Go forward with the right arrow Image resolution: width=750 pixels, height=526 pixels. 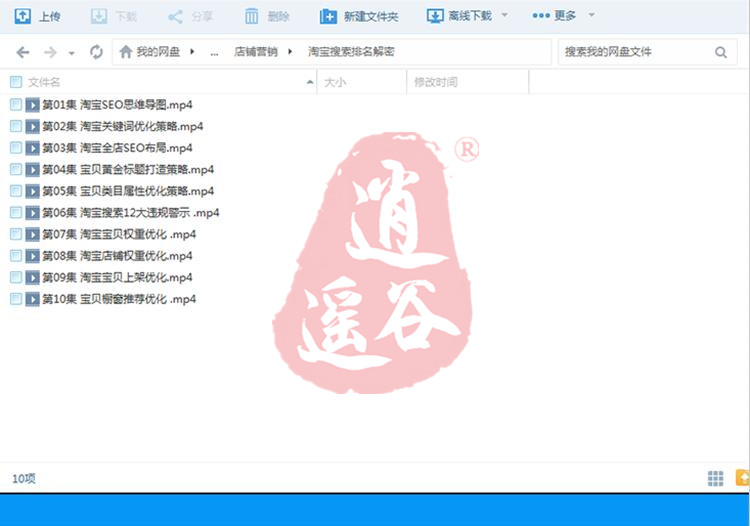(50, 52)
